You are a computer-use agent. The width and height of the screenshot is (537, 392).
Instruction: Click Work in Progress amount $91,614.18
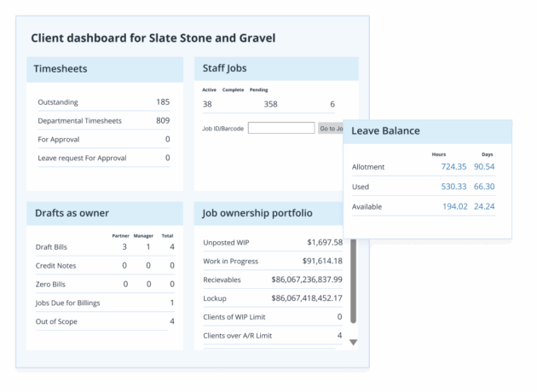[322, 261]
